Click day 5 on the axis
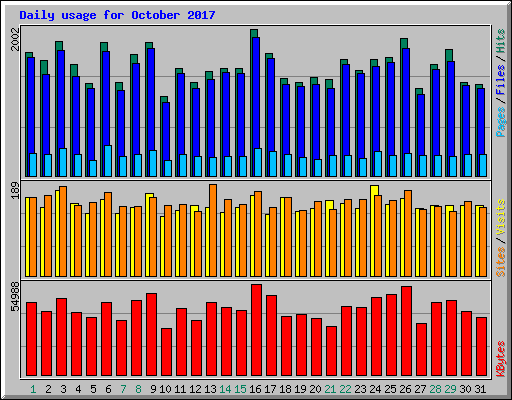 click(x=93, y=389)
